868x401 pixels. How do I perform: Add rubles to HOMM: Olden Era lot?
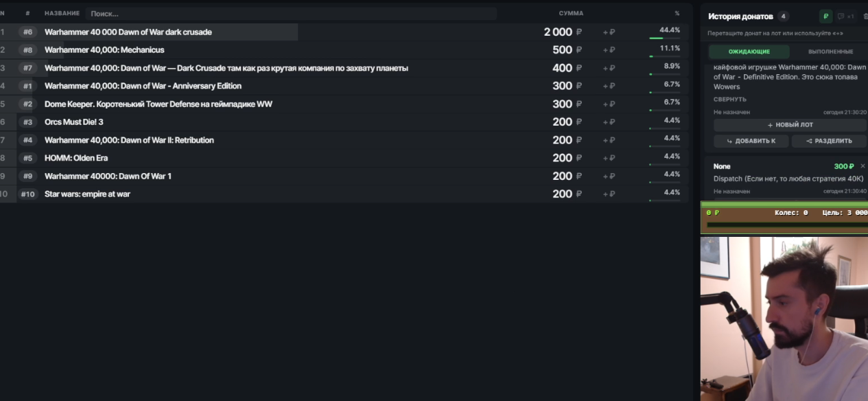pyautogui.click(x=609, y=158)
